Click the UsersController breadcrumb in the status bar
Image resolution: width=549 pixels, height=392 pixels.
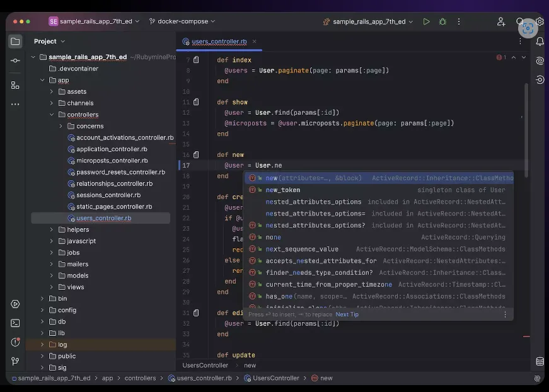(x=272, y=378)
